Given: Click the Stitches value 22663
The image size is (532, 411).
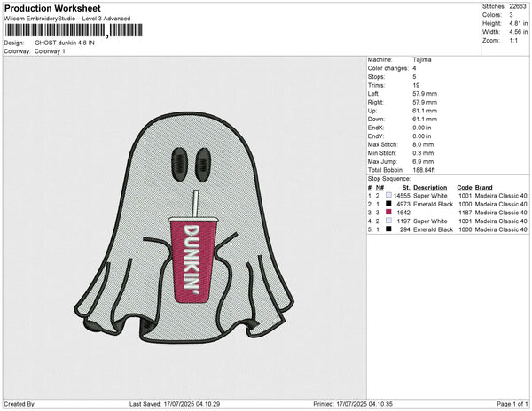Looking at the screenshot, I should pos(518,6).
